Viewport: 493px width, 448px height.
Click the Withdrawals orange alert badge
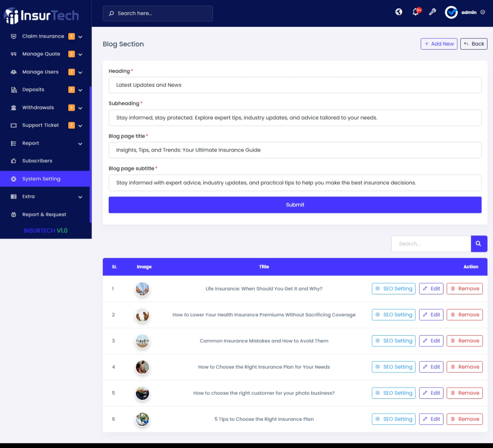tap(72, 108)
